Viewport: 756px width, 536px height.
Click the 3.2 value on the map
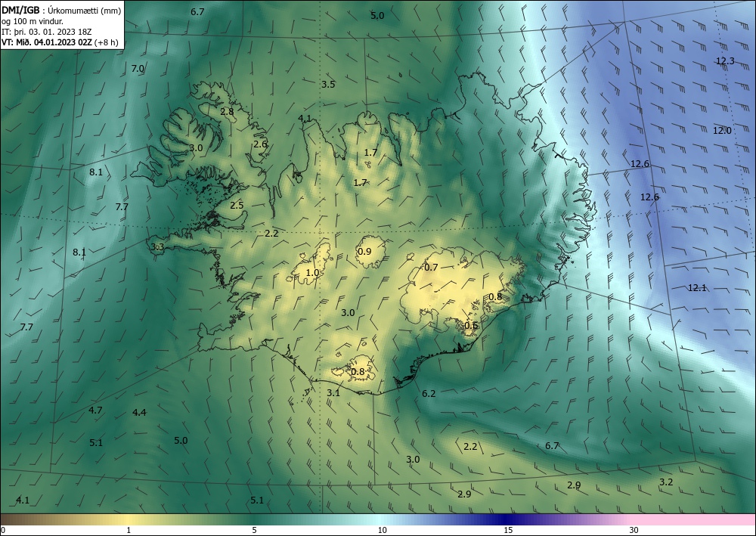click(666, 482)
